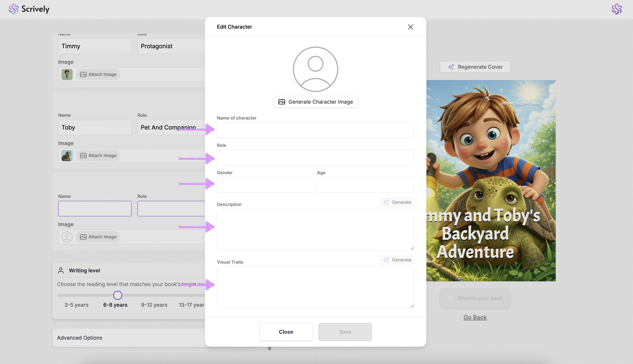The width and height of the screenshot is (633, 364).
Task: Click the Generate sparkle for Visual Traits
Action: pos(397,260)
